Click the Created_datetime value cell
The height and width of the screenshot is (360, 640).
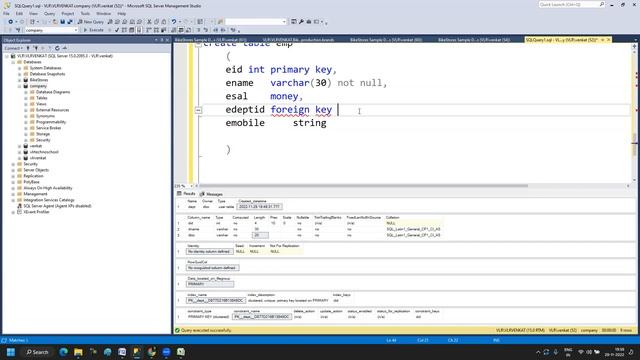click(259, 207)
